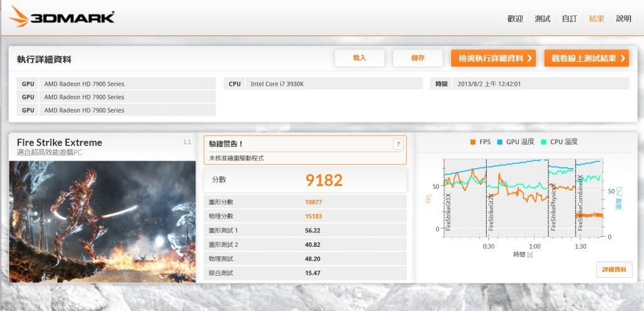This screenshot has height=311, width=644.
Task: Click the 驗證警告！ heading
Action: pos(226,144)
